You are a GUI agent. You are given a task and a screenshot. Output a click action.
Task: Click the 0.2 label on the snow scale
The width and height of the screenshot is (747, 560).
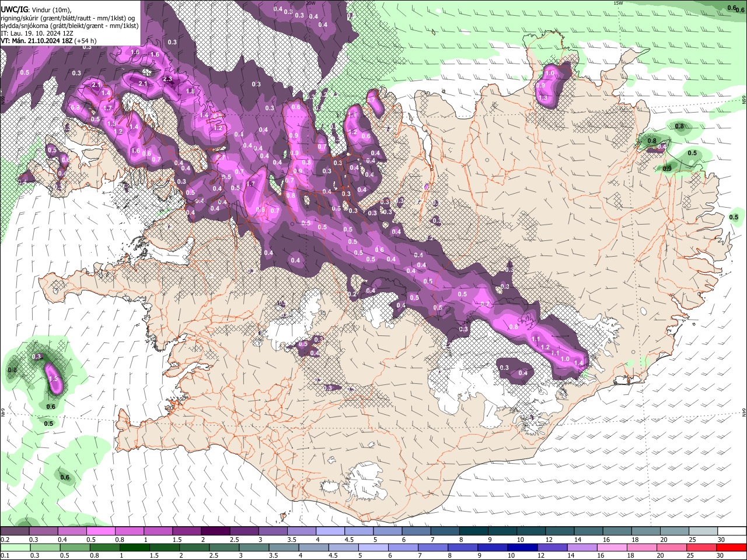(5, 540)
